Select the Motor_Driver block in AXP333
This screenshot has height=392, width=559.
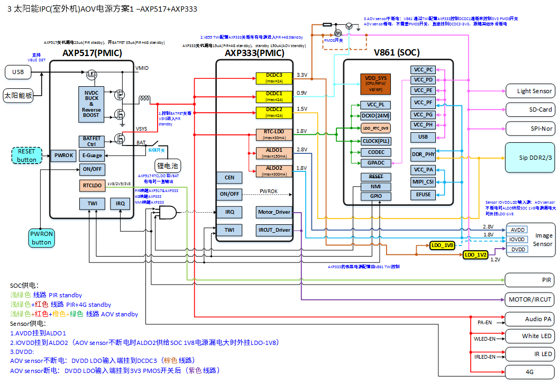click(x=274, y=212)
